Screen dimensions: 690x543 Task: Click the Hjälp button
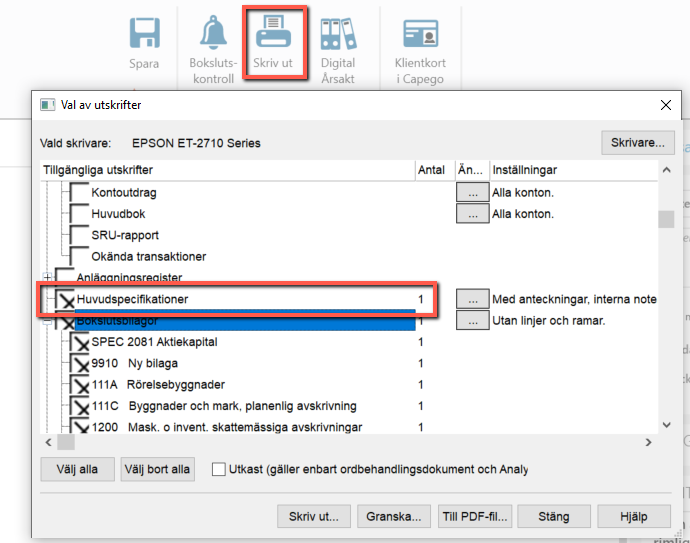point(634,516)
